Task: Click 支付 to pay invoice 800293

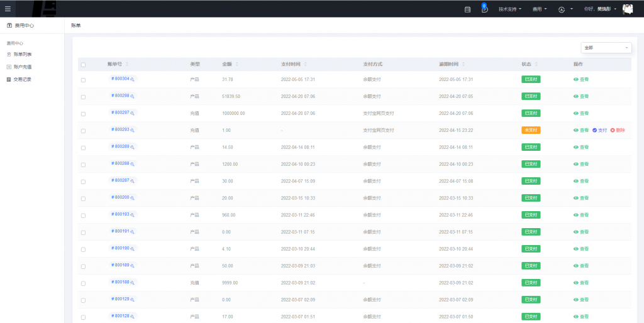Action: [x=600, y=130]
